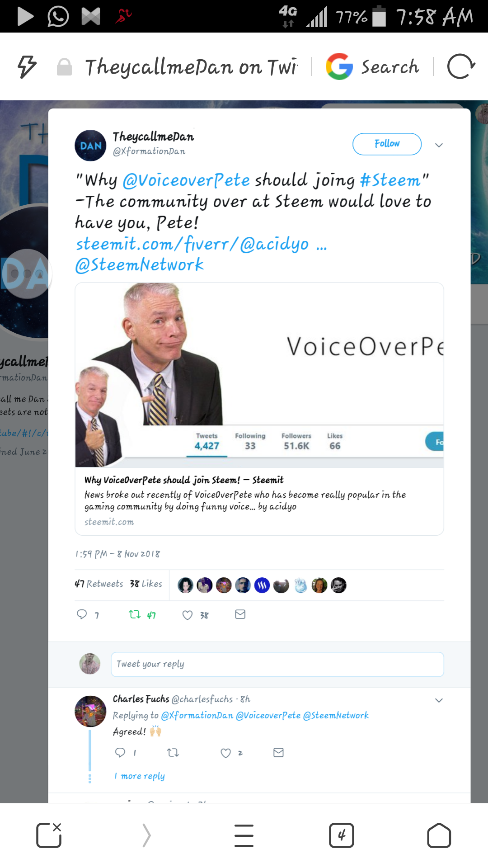Like the main tweet with heart icon
This screenshot has height=868, width=488.
click(187, 615)
